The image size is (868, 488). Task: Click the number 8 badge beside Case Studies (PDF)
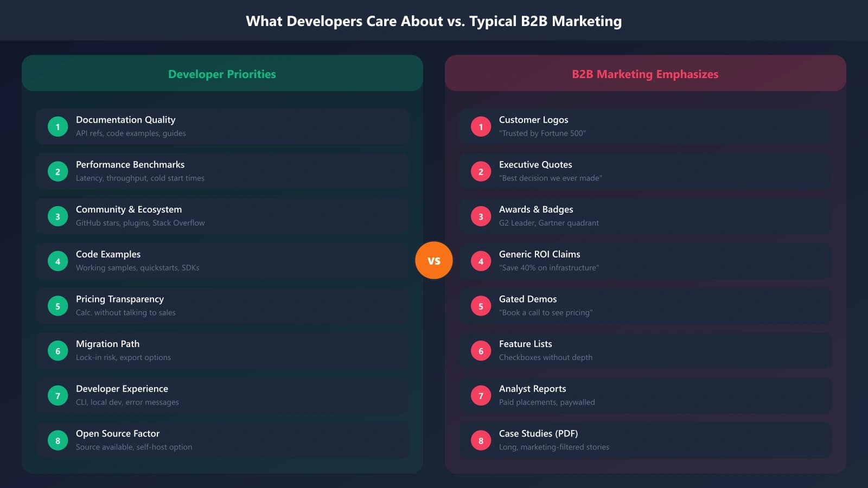click(x=481, y=440)
